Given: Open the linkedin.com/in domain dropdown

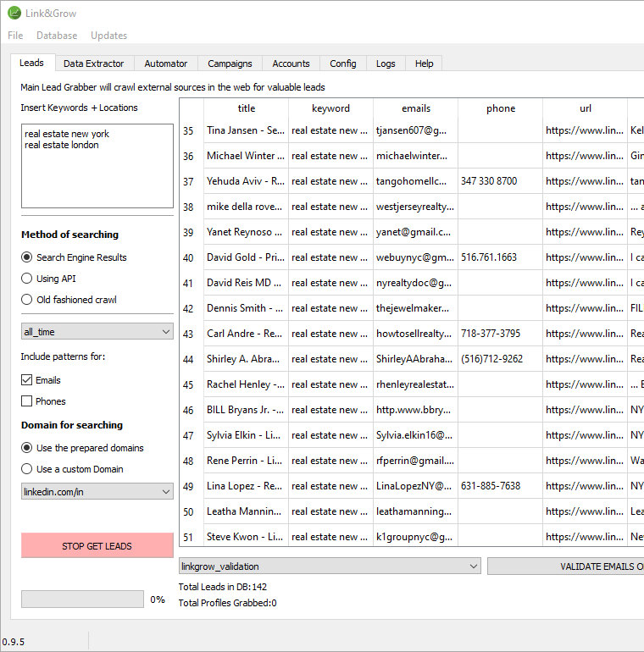Looking at the screenshot, I should [97, 492].
